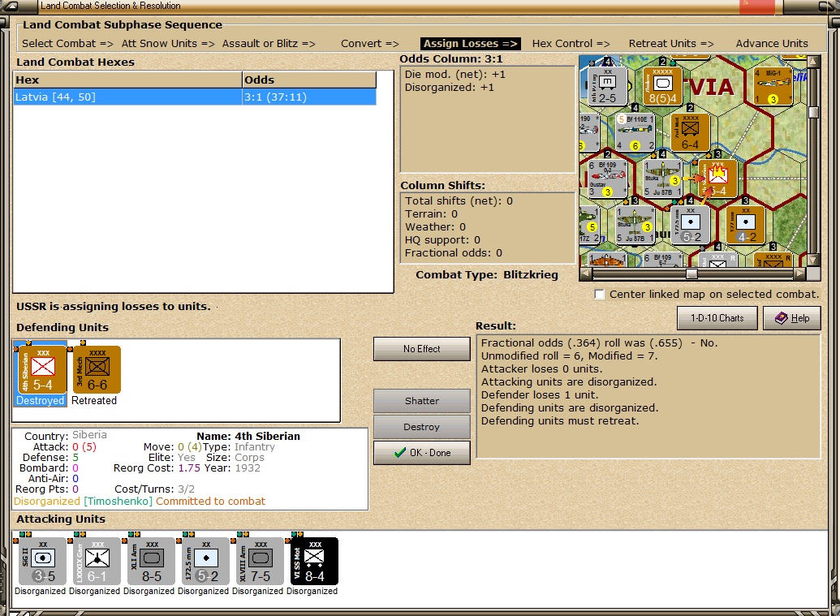The height and width of the screenshot is (616, 840).
Task: Click the map vertical scrollbar thumb
Action: [x=814, y=112]
